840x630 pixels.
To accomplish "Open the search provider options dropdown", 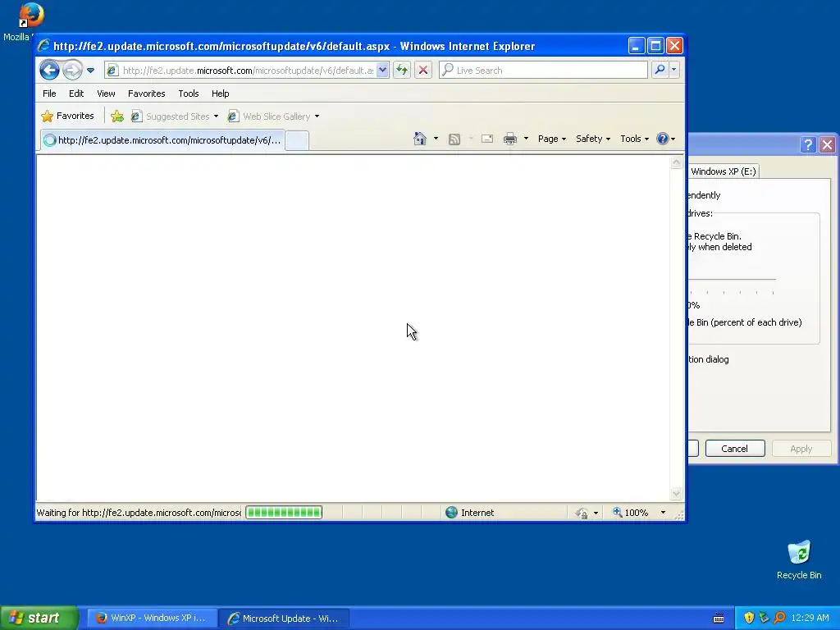I will pyautogui.click(x=674, y=70).
